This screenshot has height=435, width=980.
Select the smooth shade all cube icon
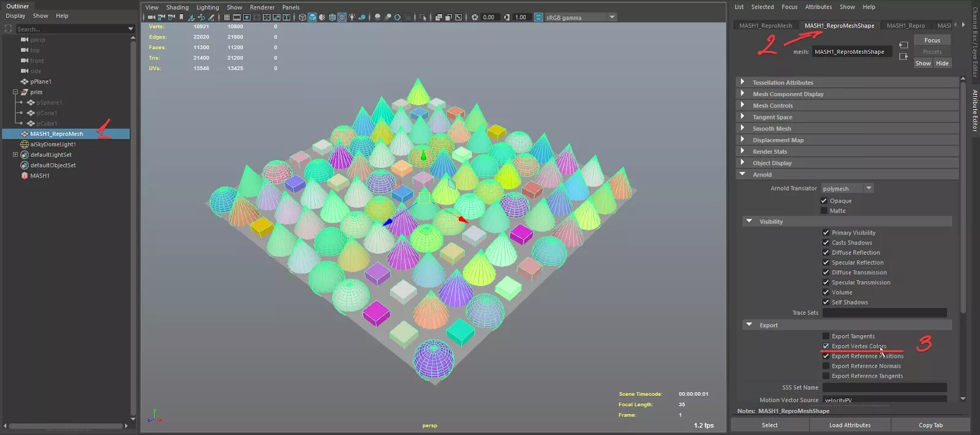click(x=312, y=17)
